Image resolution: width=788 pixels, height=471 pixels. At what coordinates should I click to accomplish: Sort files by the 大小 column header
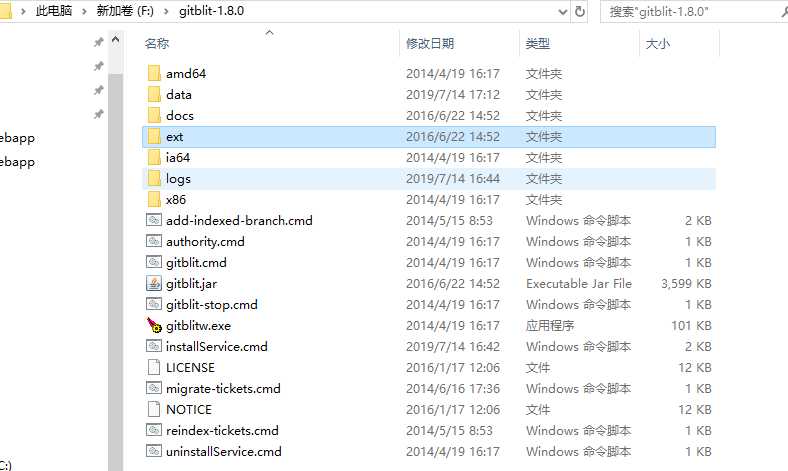click(658, 44)
